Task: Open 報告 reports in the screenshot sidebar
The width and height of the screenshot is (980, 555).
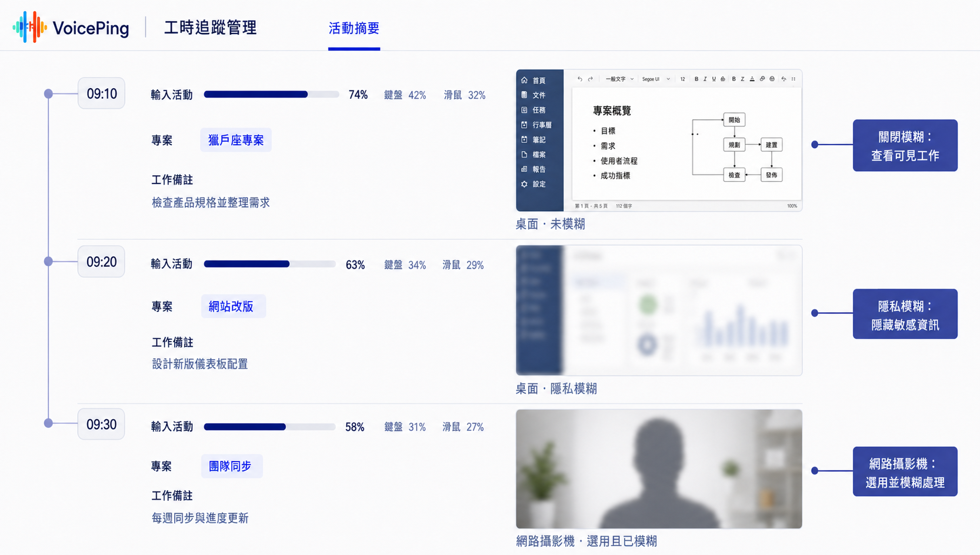Action: coord(534,169)
